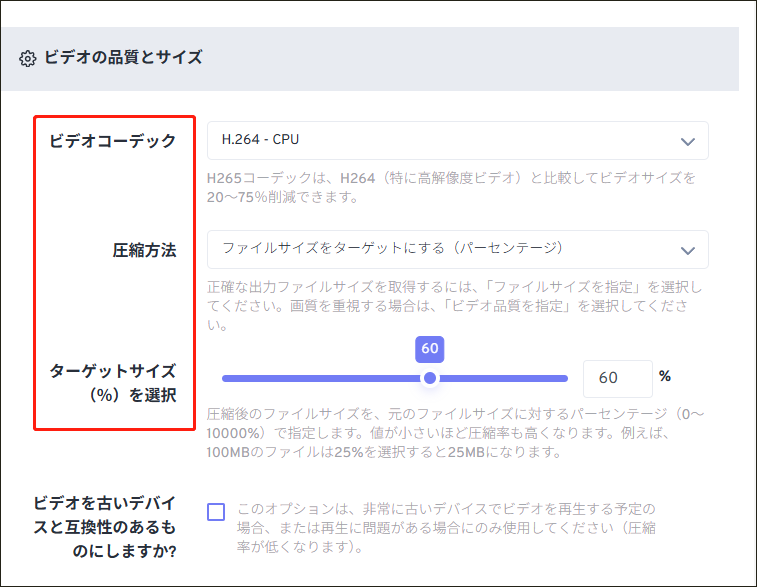This screenshot has height=587, width=757.
Task: Open the ビデオコーデック dropdown showing H.264 - CPU
Action: pyautogui.click(x=457, y=140)
